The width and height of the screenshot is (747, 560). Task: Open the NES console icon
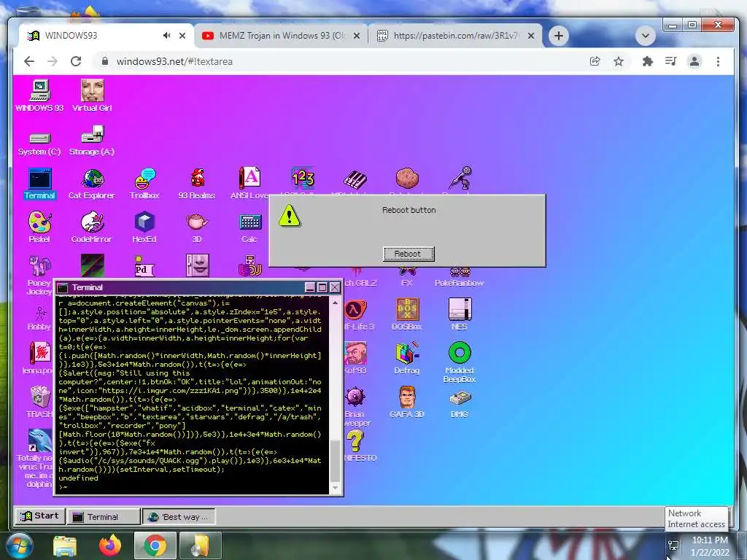click(460, 314)
